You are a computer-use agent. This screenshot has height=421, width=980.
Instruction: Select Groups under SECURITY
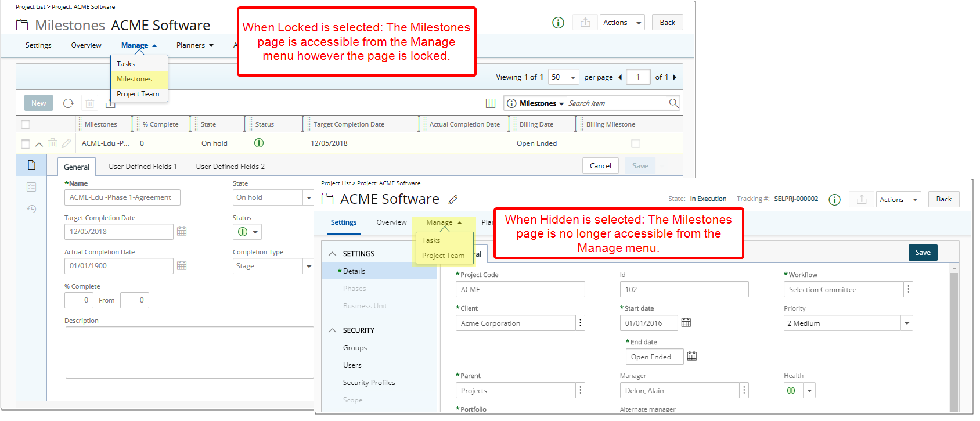pyautogui.click(x=355, y=348)
